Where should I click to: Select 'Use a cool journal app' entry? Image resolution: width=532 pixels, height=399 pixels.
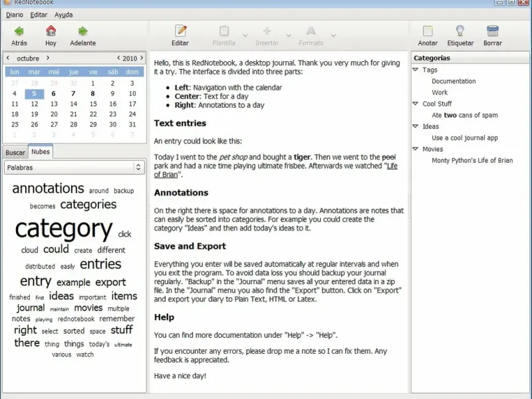pos(465,138)
